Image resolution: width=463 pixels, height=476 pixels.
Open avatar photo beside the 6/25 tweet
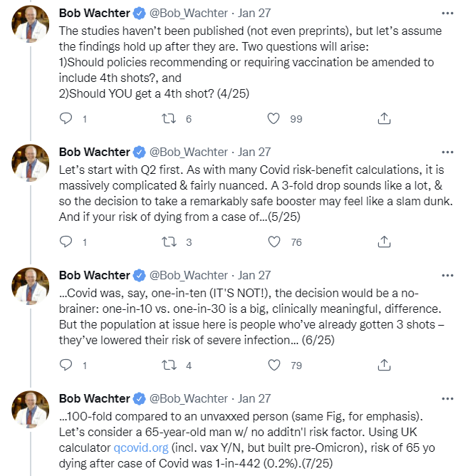click(x=30, y=286)
